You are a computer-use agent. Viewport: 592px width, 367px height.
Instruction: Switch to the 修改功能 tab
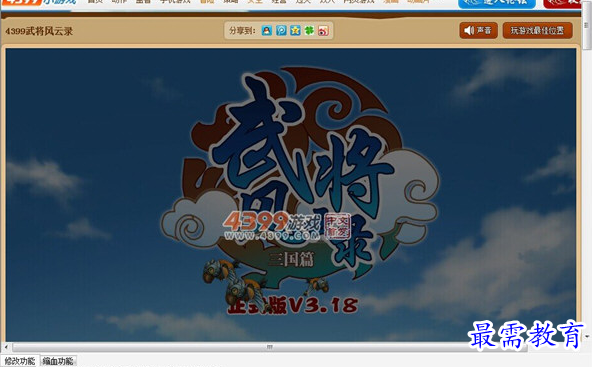pos(20,361)
